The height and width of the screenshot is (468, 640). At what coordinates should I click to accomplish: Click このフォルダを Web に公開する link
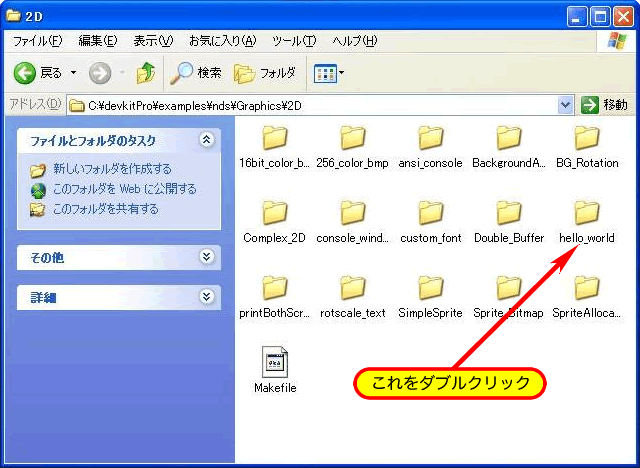[124, 189]
